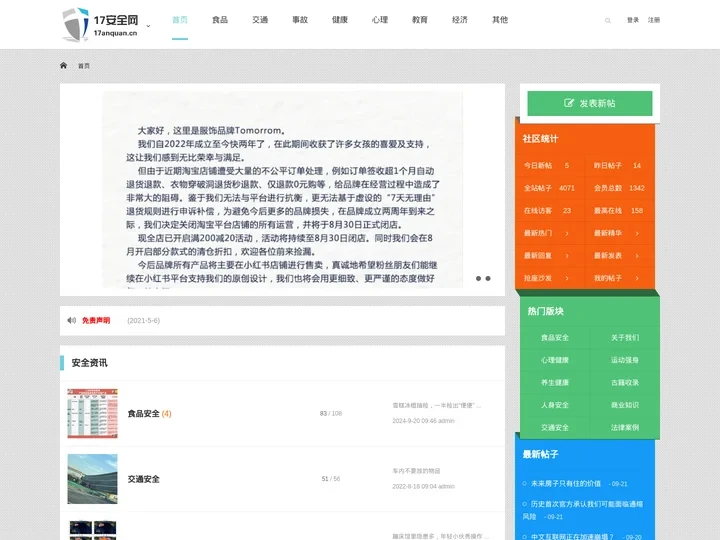
Task: Open 交通安全 in hot sections panel
Action: (x=555, y=428)
